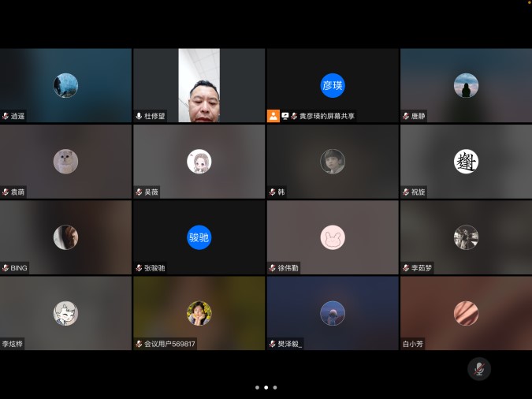Click the active mic icon beside 杜修望
The image size is (532, 399).
139,116
